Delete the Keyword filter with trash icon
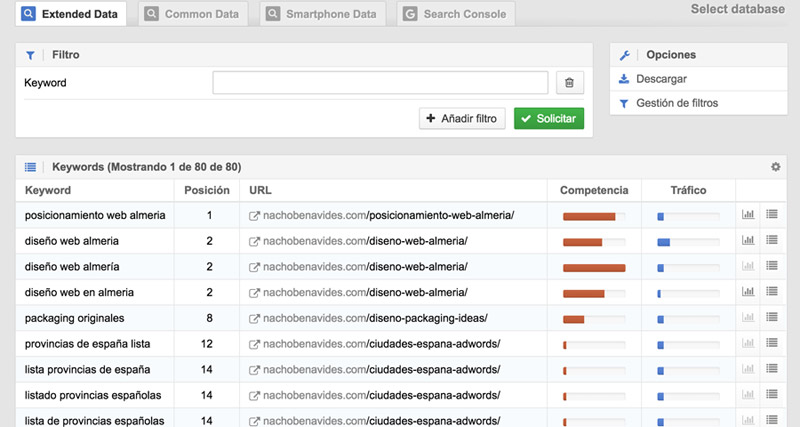This screenshot has width=800, height=427. point(569,83)
